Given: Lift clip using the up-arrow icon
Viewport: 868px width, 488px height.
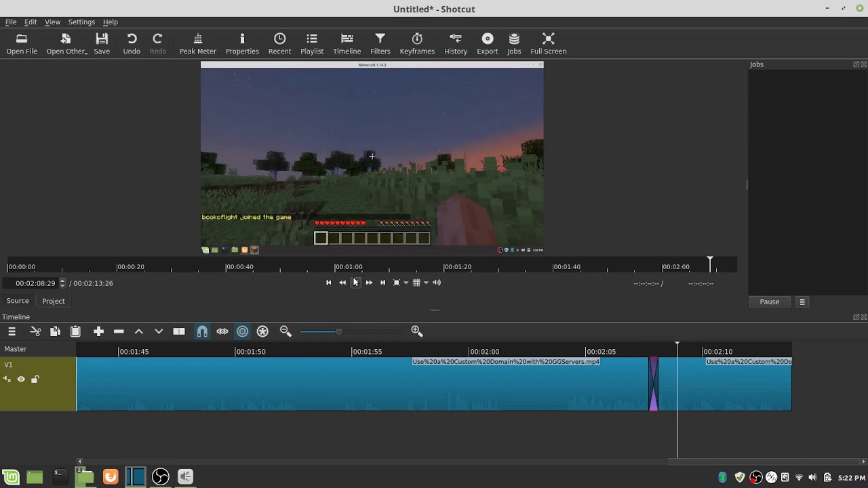Looking at the screenshot, I should pyautogui.click(x=139, y=331).
